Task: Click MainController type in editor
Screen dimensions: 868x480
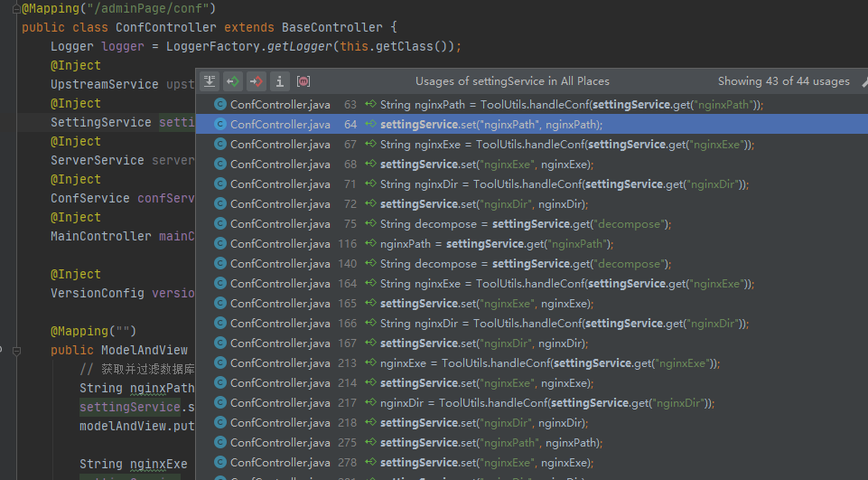Action: pyautogui.click(x=101, y=236)
